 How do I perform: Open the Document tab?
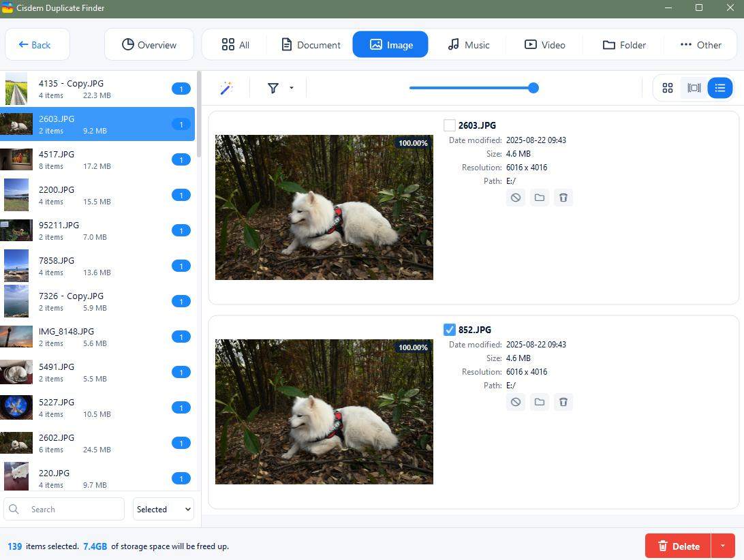311,44
